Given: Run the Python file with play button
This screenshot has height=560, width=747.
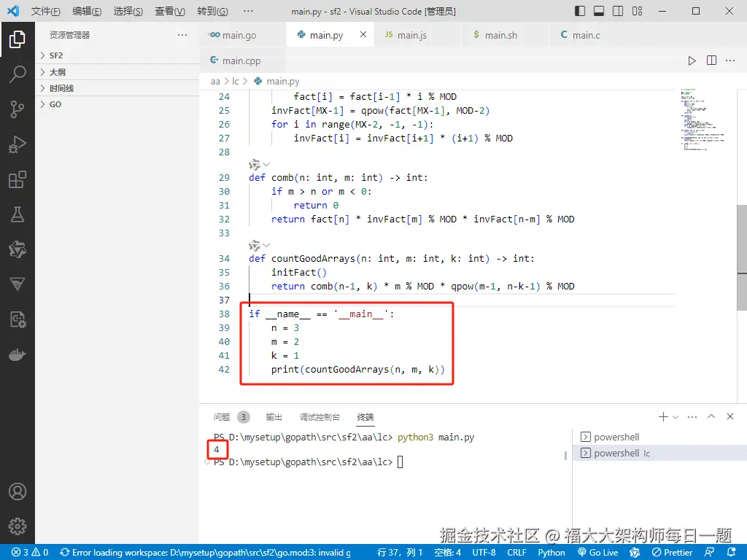Looking at the screenshot, I should pos(692,61).
